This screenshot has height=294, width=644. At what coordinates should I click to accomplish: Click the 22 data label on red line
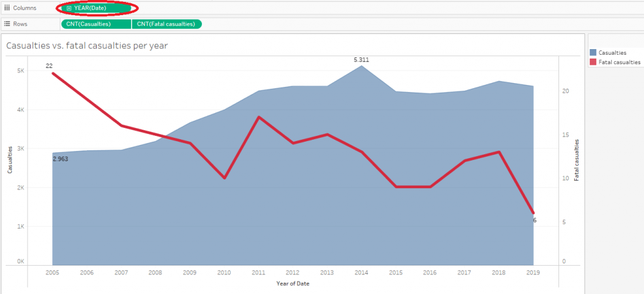tap(48, 66)
